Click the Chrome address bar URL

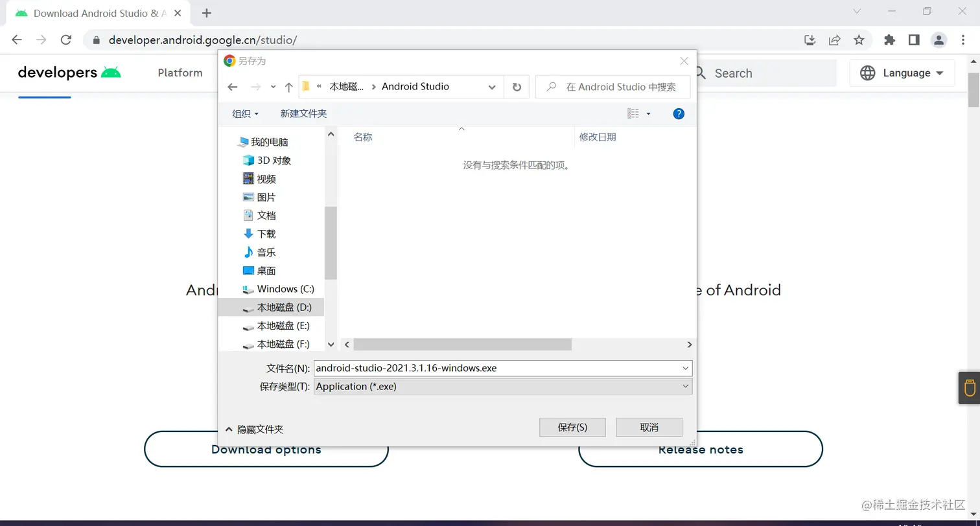(x=203, y=40)
